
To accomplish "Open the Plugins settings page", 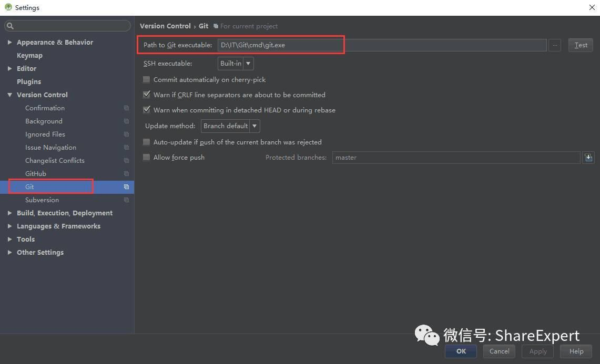I will click(29, 82).
